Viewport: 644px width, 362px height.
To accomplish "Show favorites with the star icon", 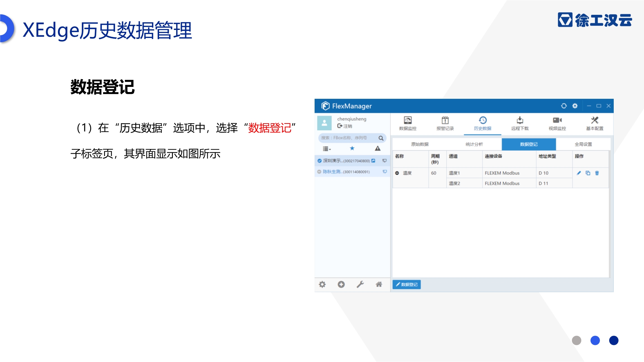I will (x=352, y=148).
